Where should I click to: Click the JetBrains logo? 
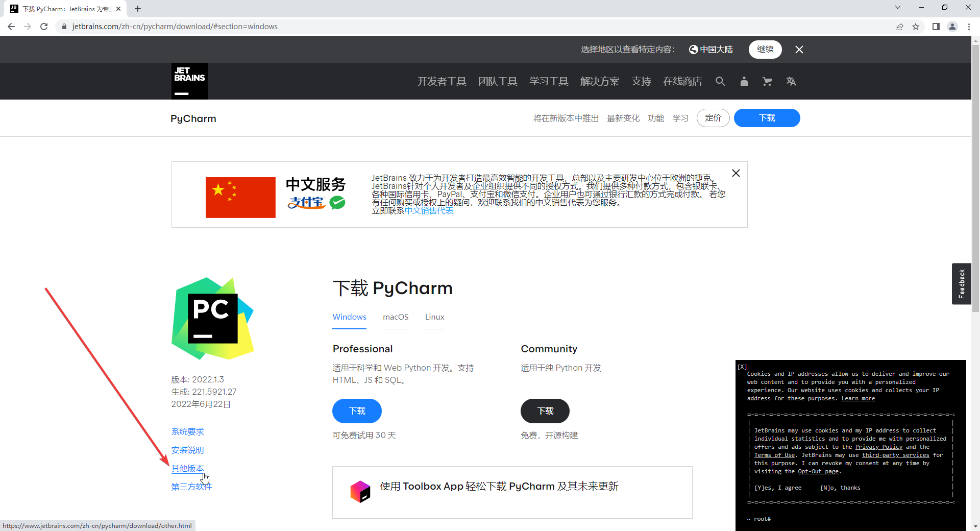click(x=189, y=81)
